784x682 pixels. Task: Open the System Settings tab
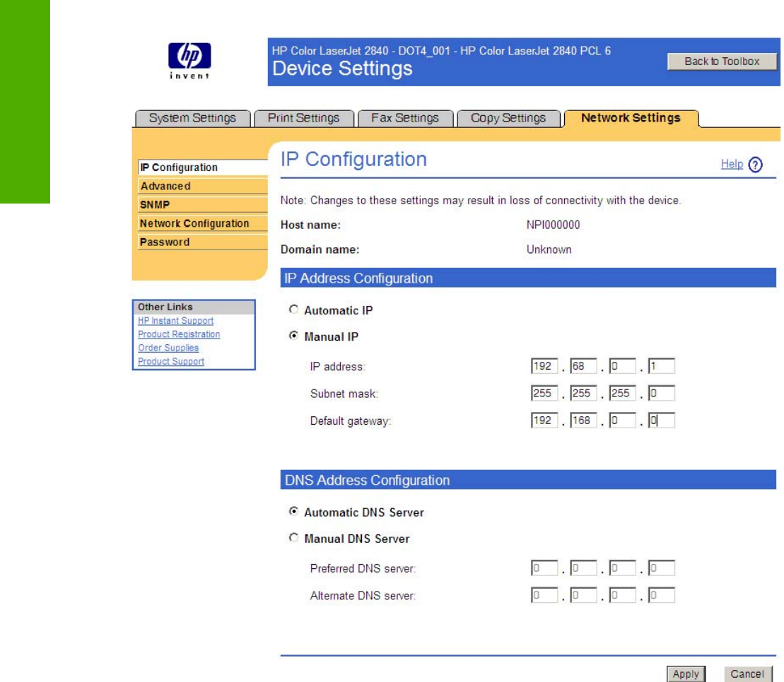(192, 119)
